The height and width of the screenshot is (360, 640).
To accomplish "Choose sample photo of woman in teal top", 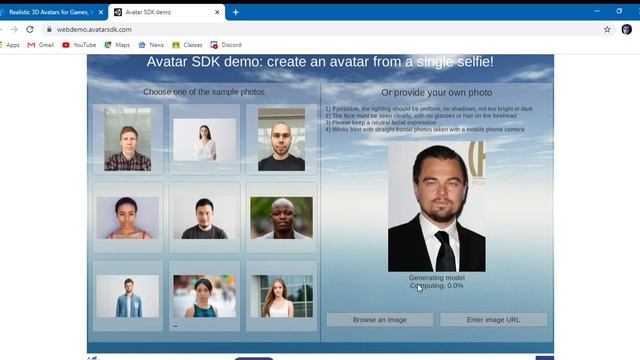I will (204, 296).
